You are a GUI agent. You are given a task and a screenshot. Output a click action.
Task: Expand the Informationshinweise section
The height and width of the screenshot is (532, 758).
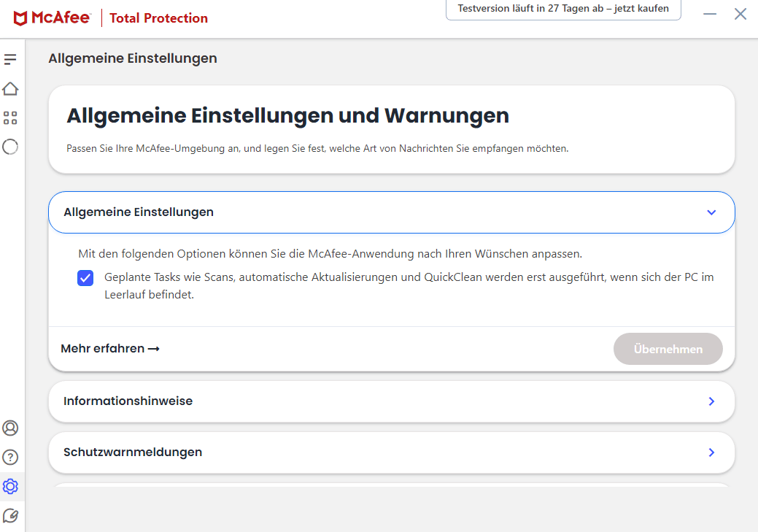tap(392, 401)
